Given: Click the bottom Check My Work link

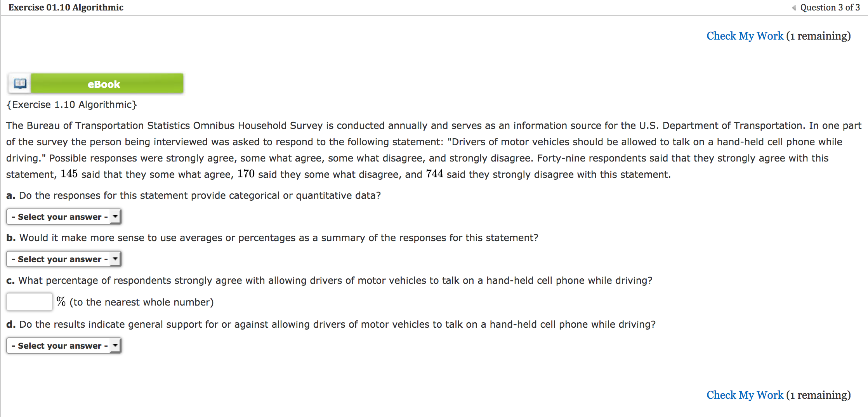Looking at the screenshot, I should click(744, 395).
